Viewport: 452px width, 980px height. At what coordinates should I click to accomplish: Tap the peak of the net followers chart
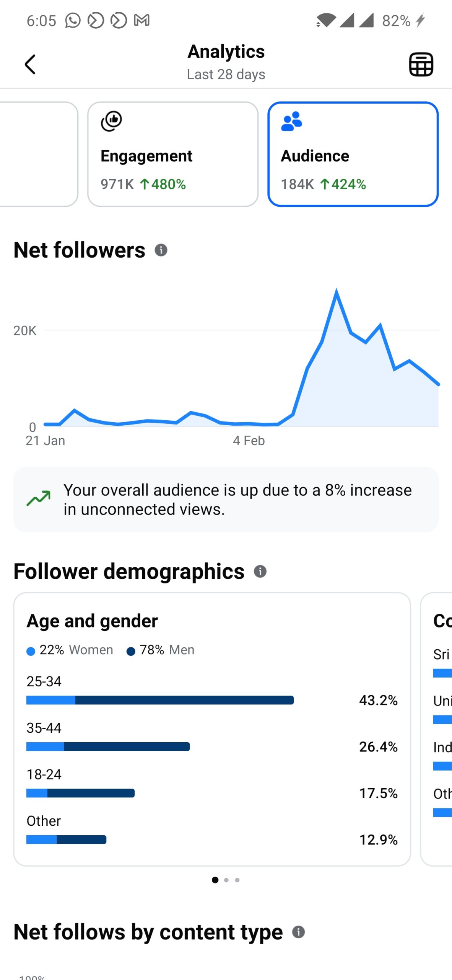coord(337,291)
